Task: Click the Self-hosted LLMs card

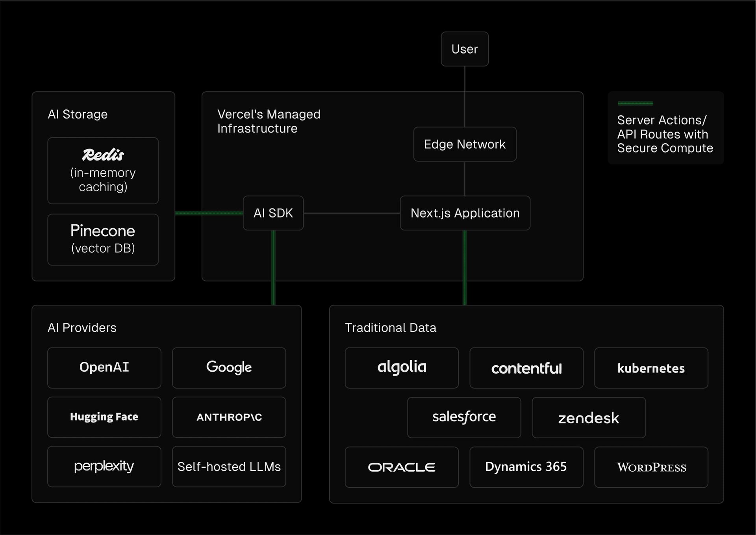Action: 229,467
